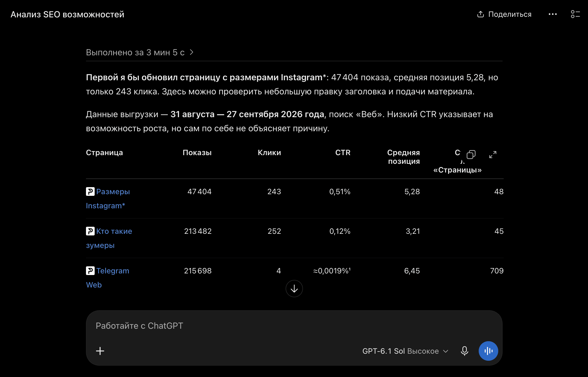This screenshot has height=377, width=588.
Task: Click the '0,12%' CTR cell
Action: pos(340,231)
